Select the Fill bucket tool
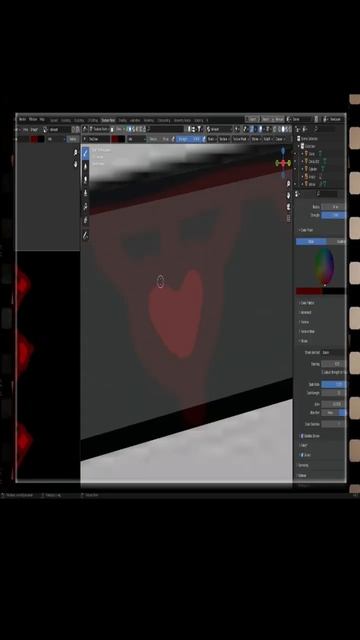 pos(85,207)
